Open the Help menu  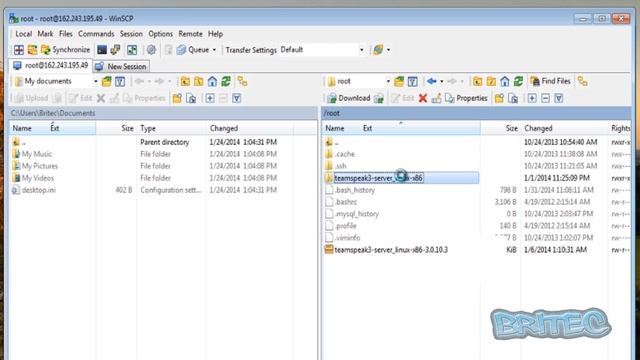click(x=215, y=34)
